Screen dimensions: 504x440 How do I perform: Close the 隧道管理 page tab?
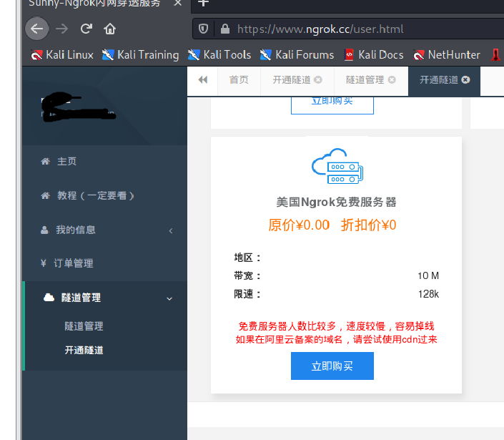pyautogui.click(x=392, y=79)
